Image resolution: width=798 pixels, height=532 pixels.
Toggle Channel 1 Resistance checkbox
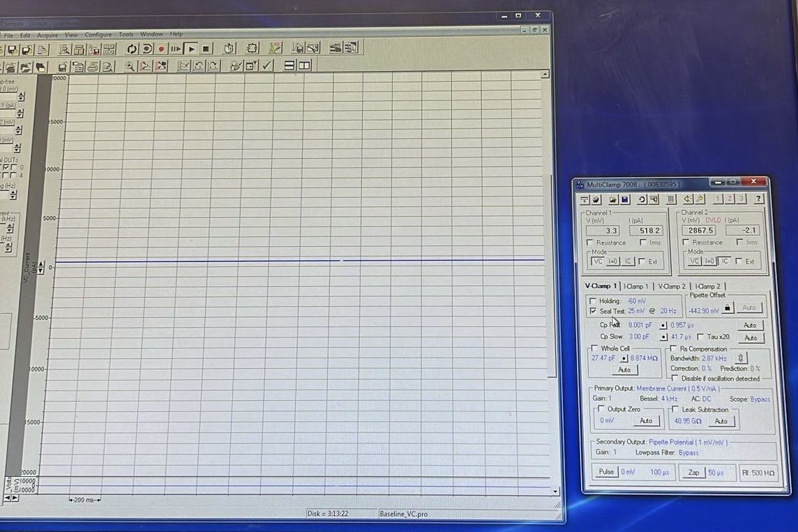pyautogui.click(x=590, y=243)
